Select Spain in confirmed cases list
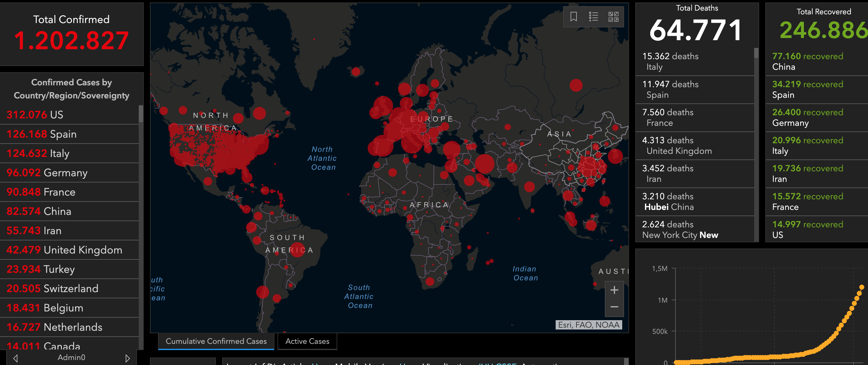Screen dimensions: 868x365 (x=69, y=134)
